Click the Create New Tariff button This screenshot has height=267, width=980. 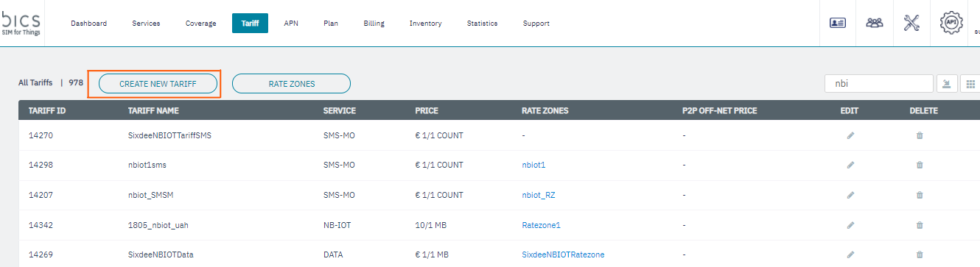point(158,84)
